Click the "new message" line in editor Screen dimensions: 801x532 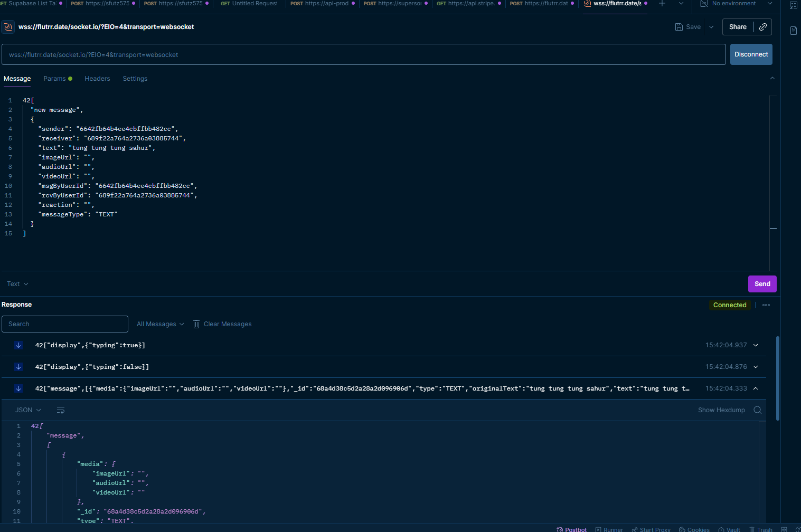coord(57,110)
